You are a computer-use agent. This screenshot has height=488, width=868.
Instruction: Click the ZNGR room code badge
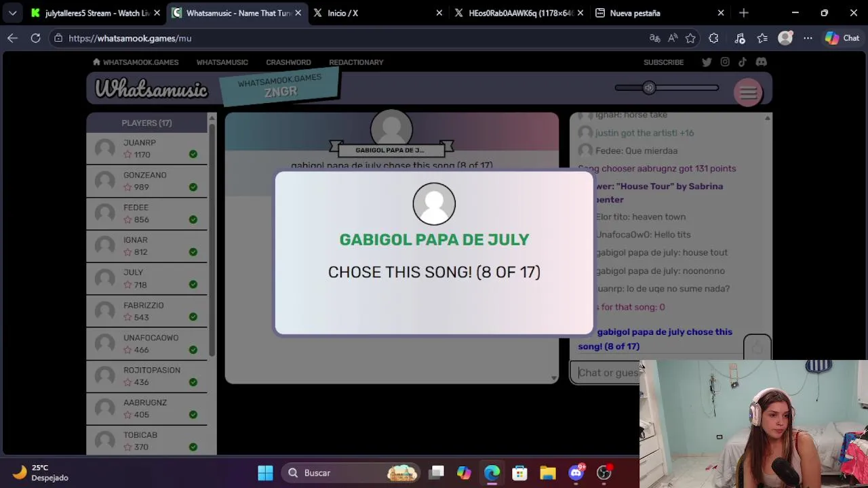280,87
